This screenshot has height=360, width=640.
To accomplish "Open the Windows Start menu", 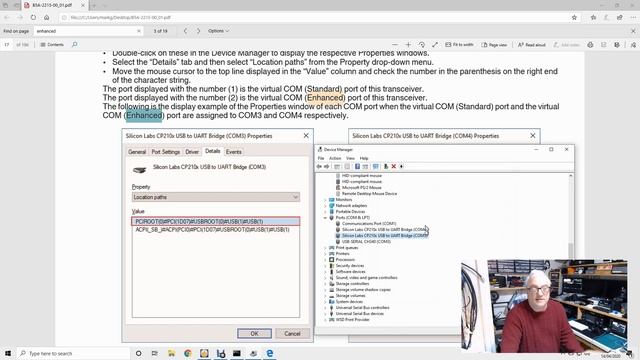I will (x=8, y=353).
